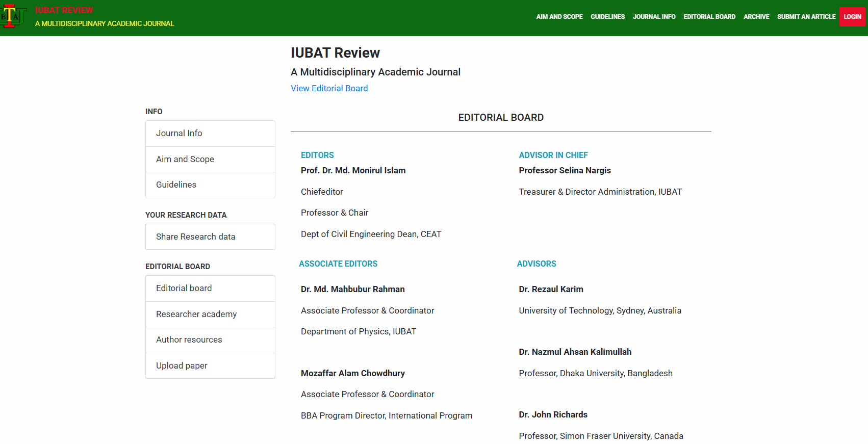Select the name Dr. Rezaul Karim

(x=551, y=289)
